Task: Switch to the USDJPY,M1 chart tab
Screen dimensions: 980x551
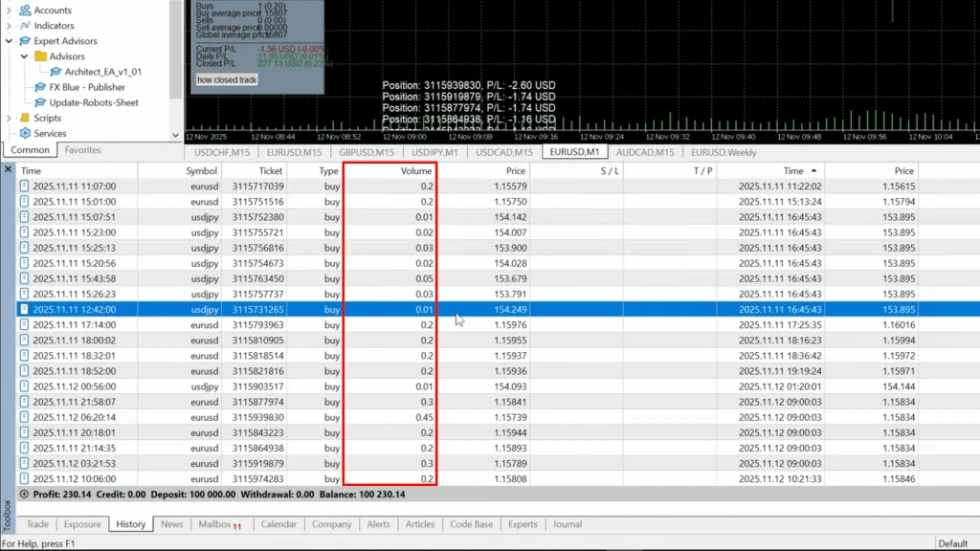Action: pos(434,152)
